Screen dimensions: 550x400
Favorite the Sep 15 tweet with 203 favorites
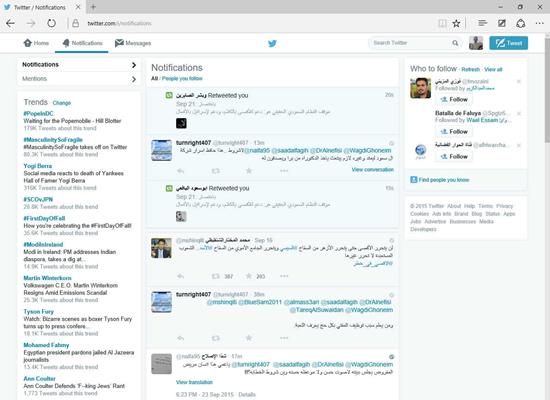pyautogui.click(x=249, y=276)
